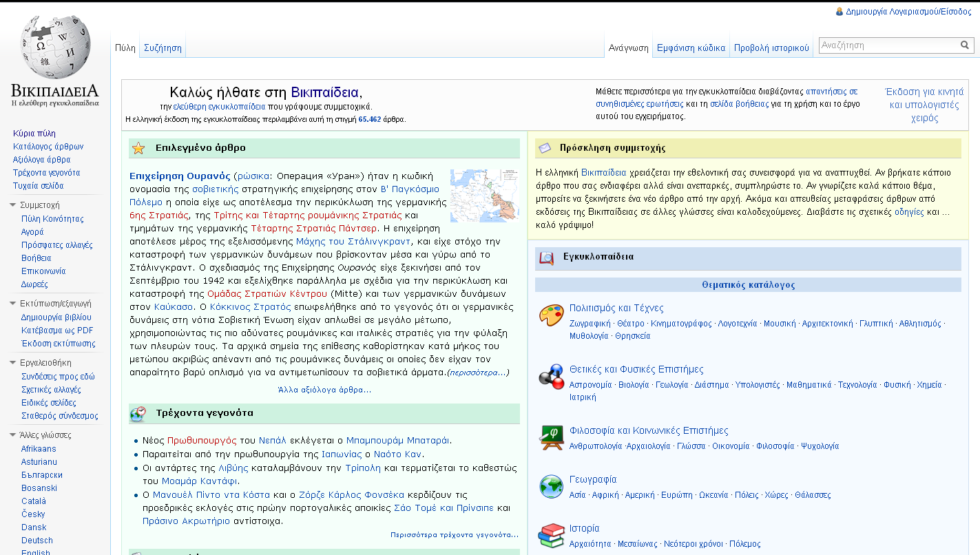
Task: Open the Μαθηματικά topic link
Action: (x=809, y=385)
